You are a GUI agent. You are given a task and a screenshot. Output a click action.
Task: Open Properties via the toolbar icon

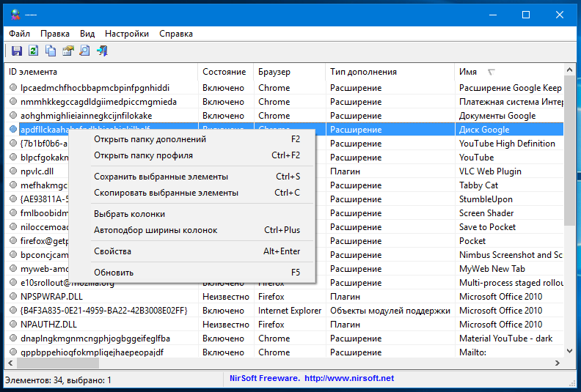pos(67,51)
